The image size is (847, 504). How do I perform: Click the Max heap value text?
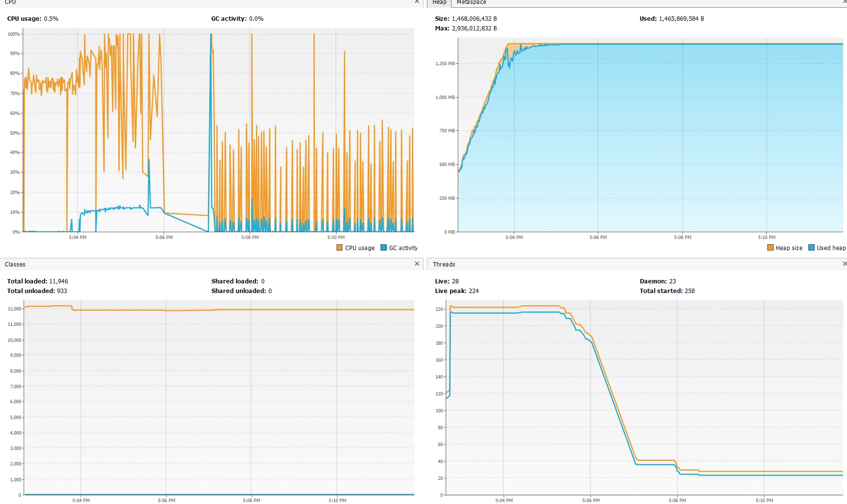click(474, 28)
